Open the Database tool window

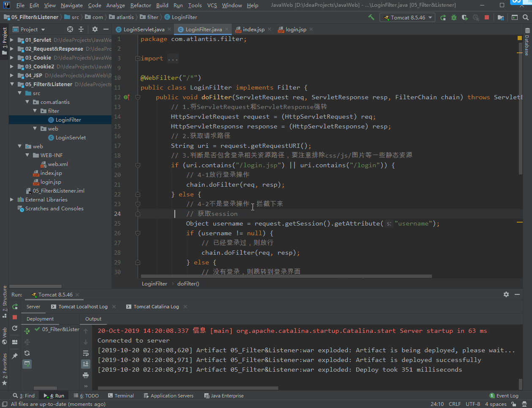click(527, 42)
